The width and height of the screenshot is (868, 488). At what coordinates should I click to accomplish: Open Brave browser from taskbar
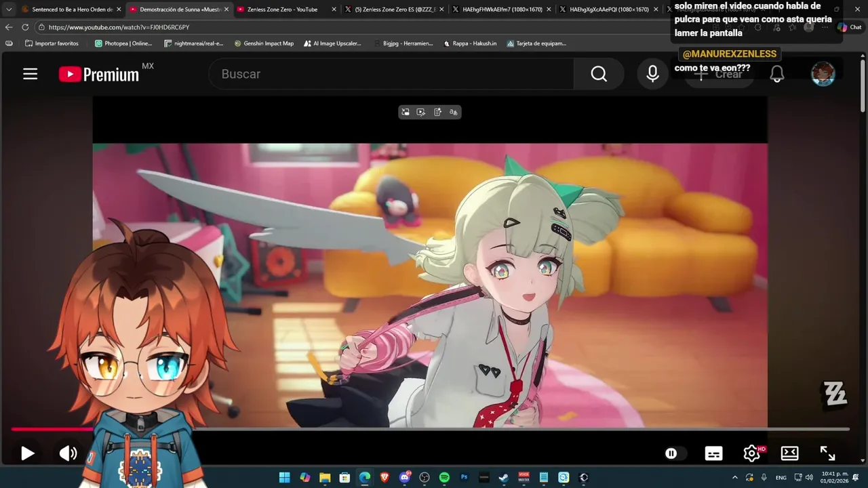pyautogui.click(x=385, y=477)
